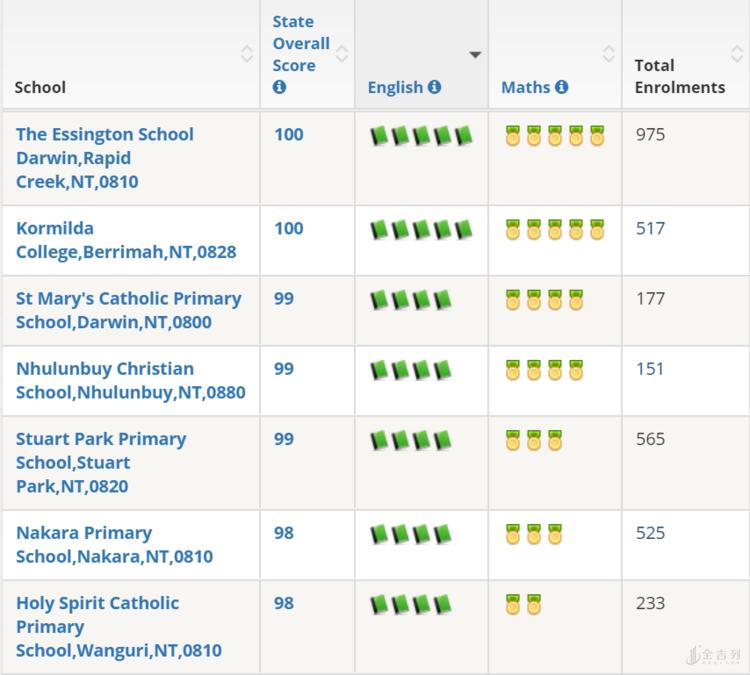Click first English book icon for Essington School
The image size is (750, 675).
click(379, 136)
